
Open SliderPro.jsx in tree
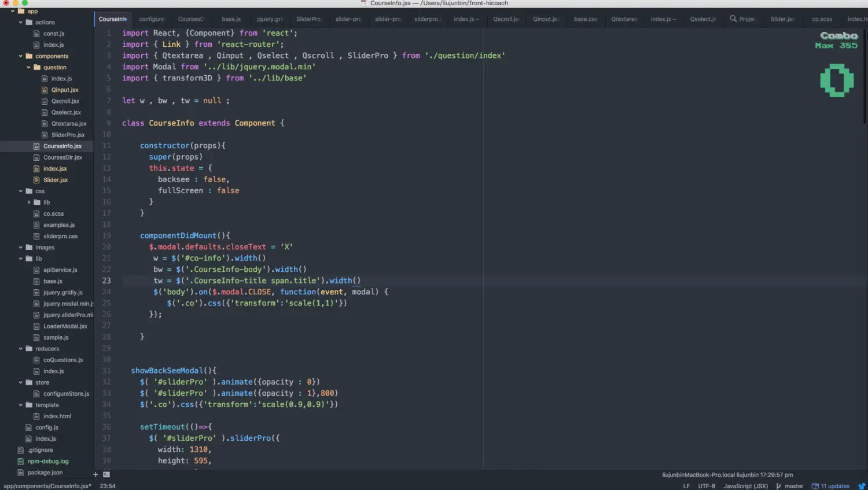[68, 135]
